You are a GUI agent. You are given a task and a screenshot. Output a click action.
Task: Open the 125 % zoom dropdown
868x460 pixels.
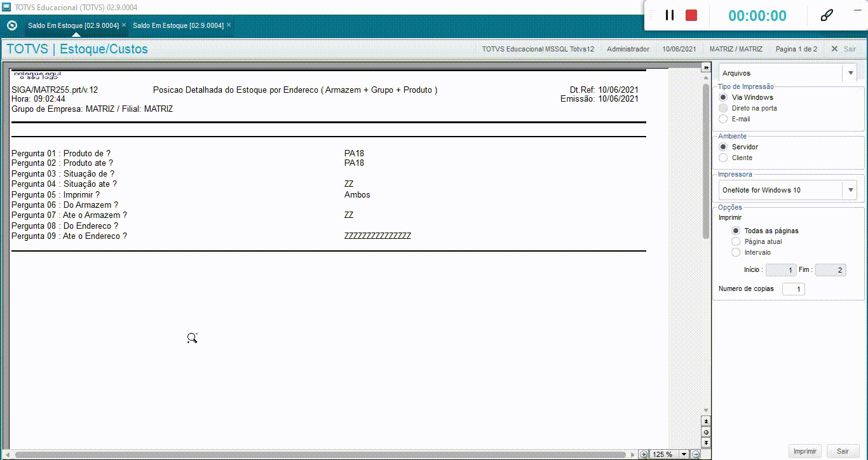tap(684, 454)
